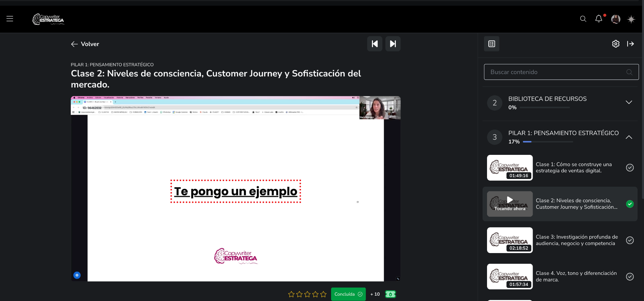Click the video player area
The image size is (644, 301).
[235, 189]
